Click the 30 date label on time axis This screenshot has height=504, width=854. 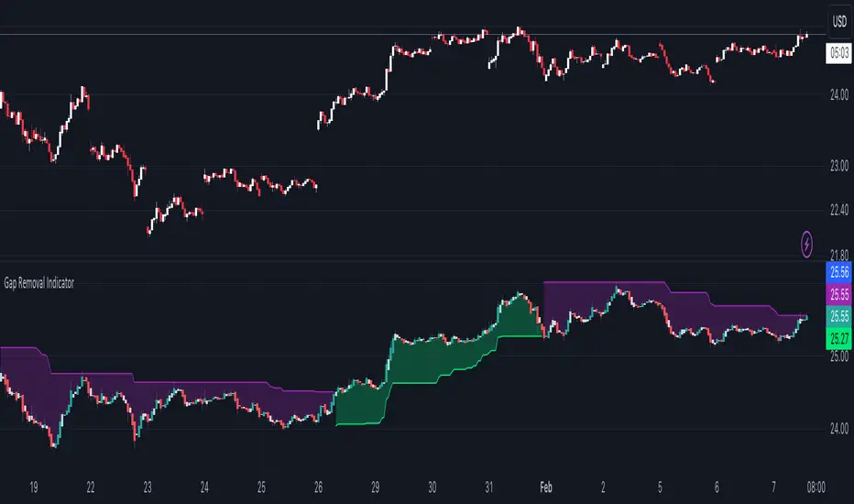pos(432,488)
